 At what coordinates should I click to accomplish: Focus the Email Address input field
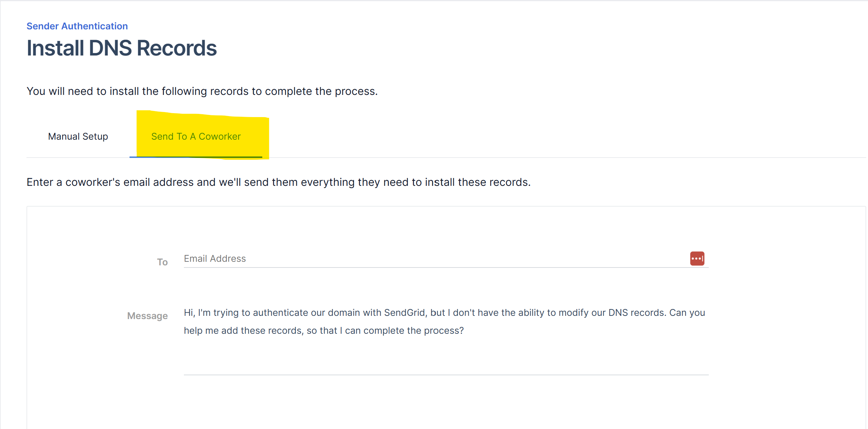[429, 259]
